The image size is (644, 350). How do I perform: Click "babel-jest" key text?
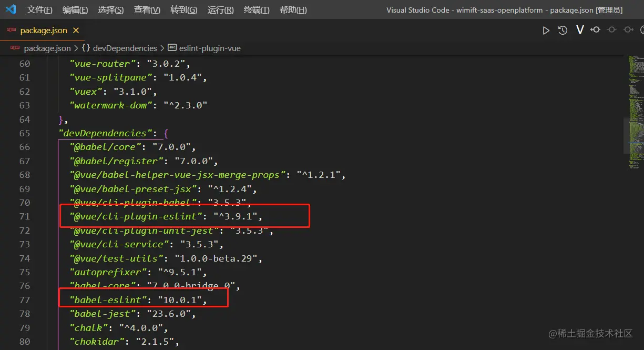(x=103, y=314)
